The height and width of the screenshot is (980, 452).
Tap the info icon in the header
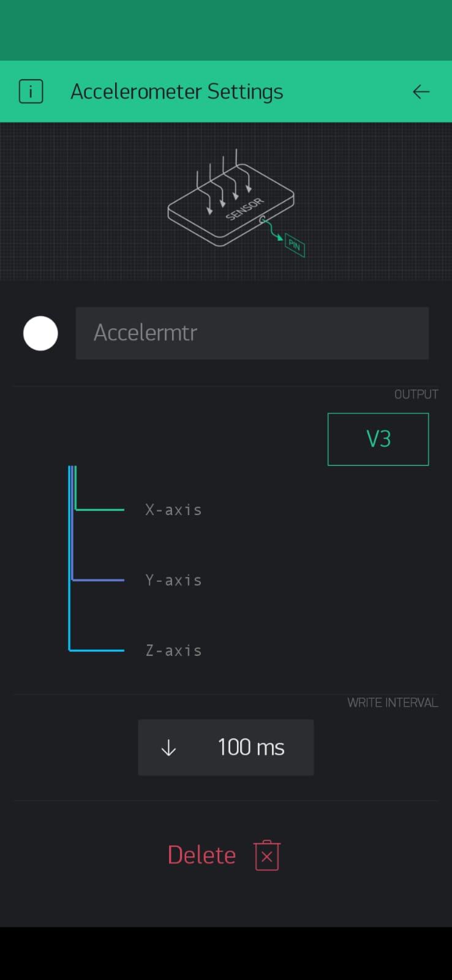point(31,92)
